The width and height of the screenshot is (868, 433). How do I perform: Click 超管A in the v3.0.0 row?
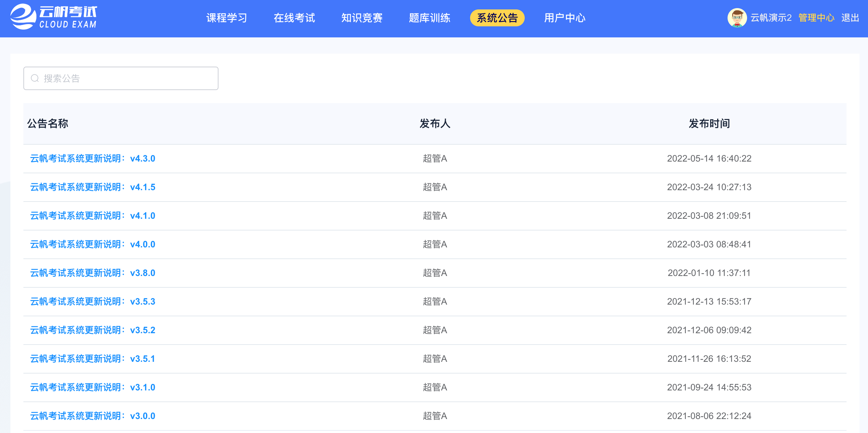(x=435, y=416)
